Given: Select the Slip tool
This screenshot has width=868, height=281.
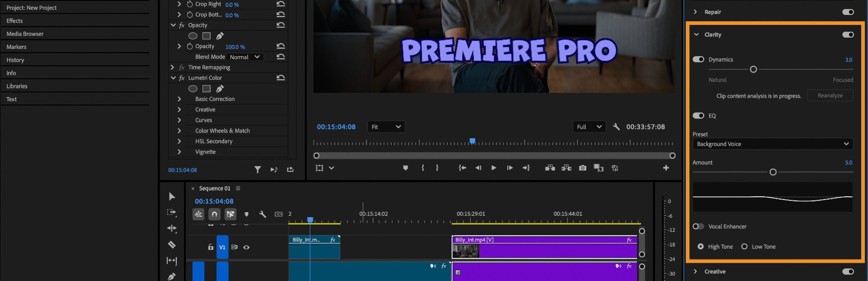Looking at the screenshot, I should coord(172,261).
